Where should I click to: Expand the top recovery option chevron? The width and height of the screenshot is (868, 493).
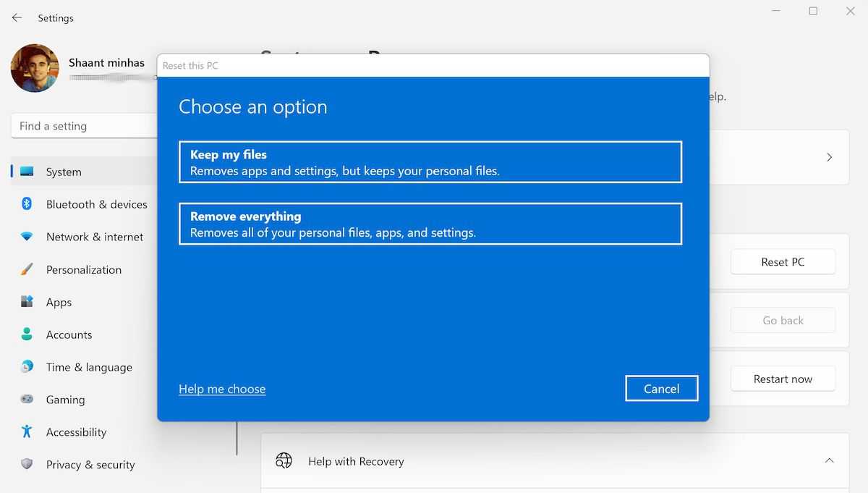click(829, 157)
